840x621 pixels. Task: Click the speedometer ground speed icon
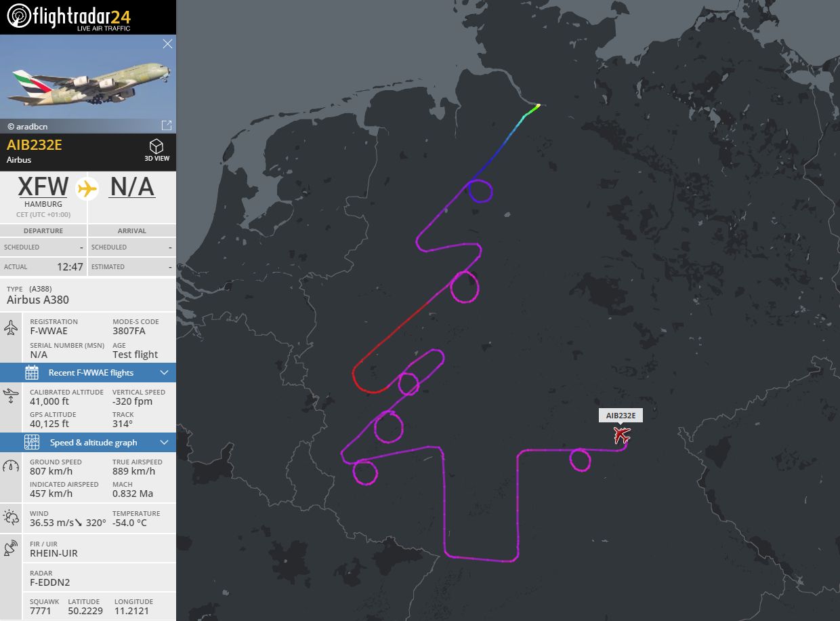(x=11, y=466)
